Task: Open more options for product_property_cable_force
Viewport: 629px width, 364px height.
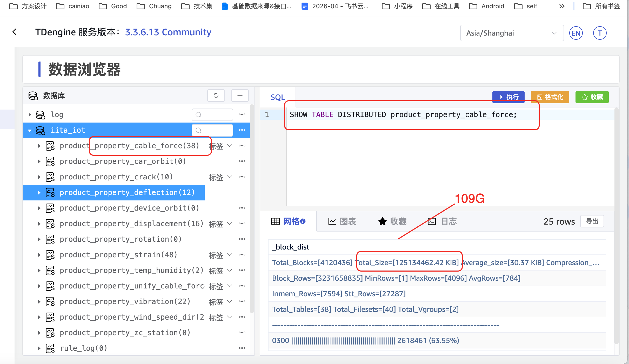Action: (x=242, y=146)
